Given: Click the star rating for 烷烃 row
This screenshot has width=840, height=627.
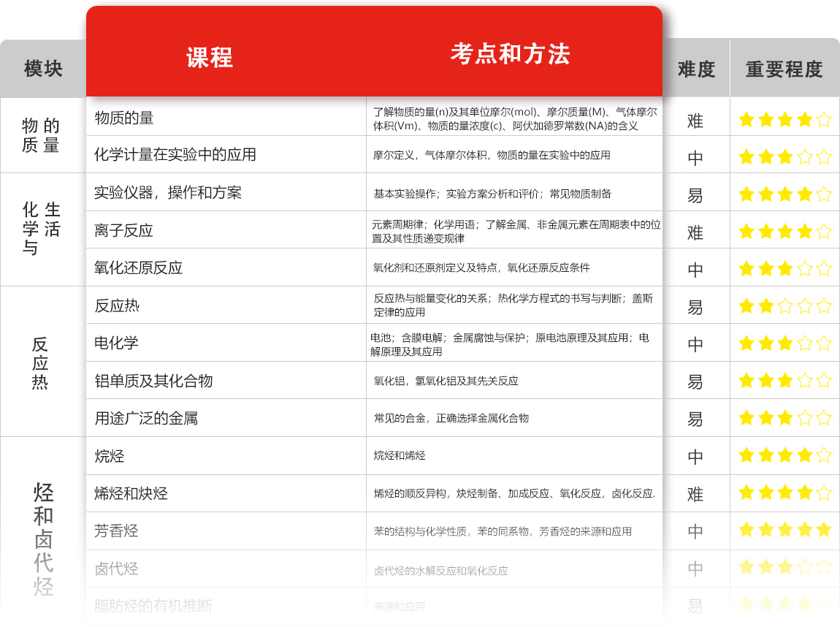Looking at the screenshot, I should [784, 455].
